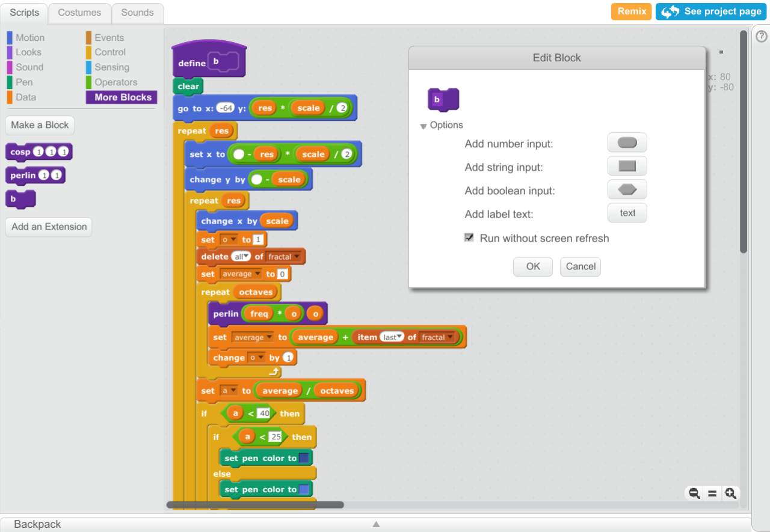Click the zoom in magnifier icon

coord(730,494)
